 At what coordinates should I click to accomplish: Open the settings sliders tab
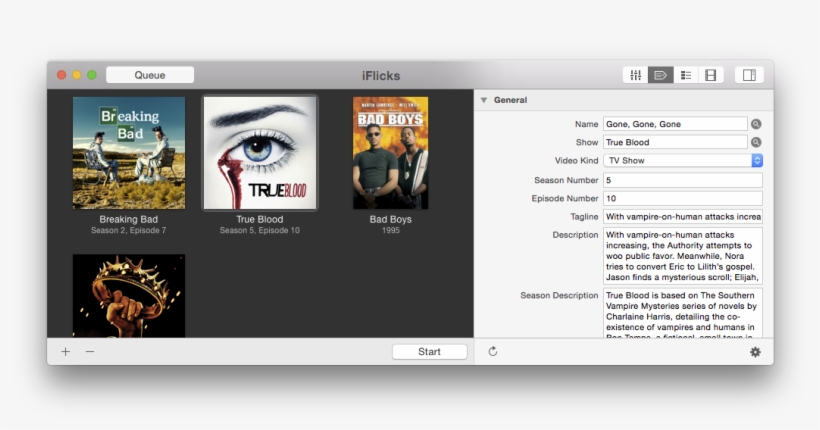click(635, 75)
